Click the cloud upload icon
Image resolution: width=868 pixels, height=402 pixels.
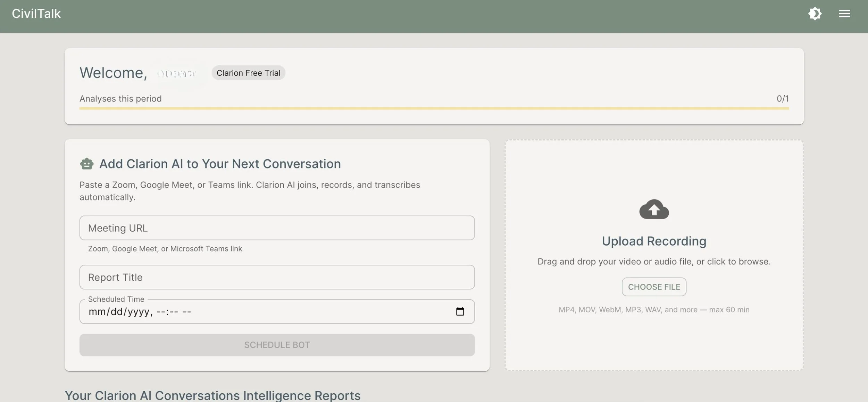pyautogui.click(x=654, y=209)
